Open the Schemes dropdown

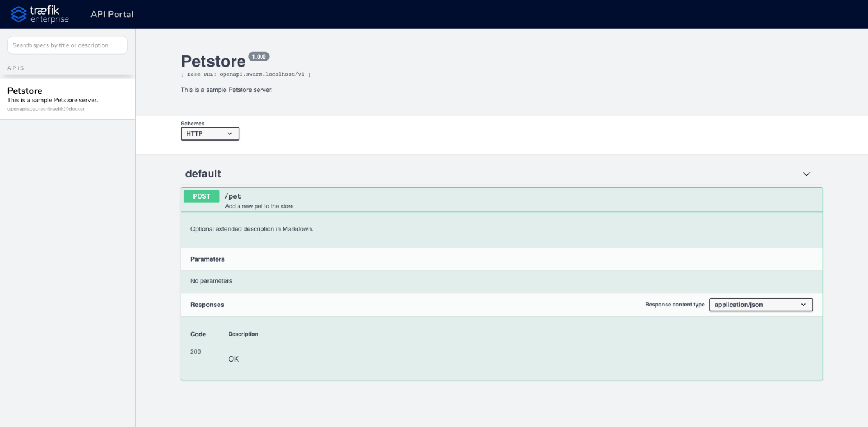point(210,133)
